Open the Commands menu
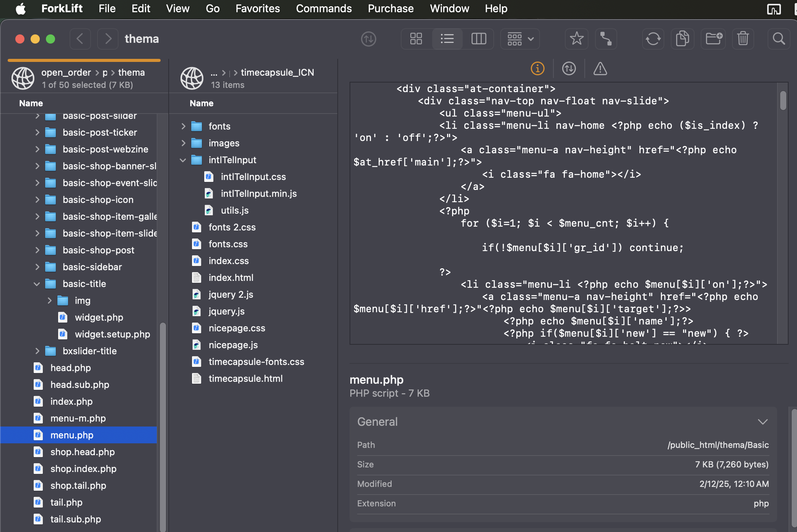 click(x=324, y=8)
